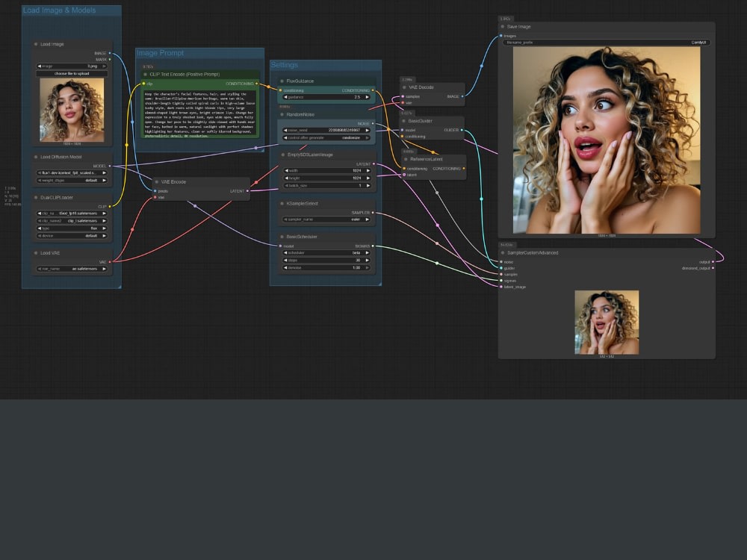
Task: Decrease denoise value with its left arrow
Action: pyautogui.click(x=286, y=267)
